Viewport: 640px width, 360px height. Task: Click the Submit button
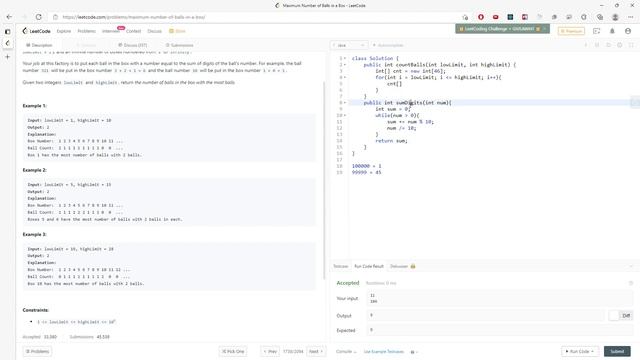(617, 351)
